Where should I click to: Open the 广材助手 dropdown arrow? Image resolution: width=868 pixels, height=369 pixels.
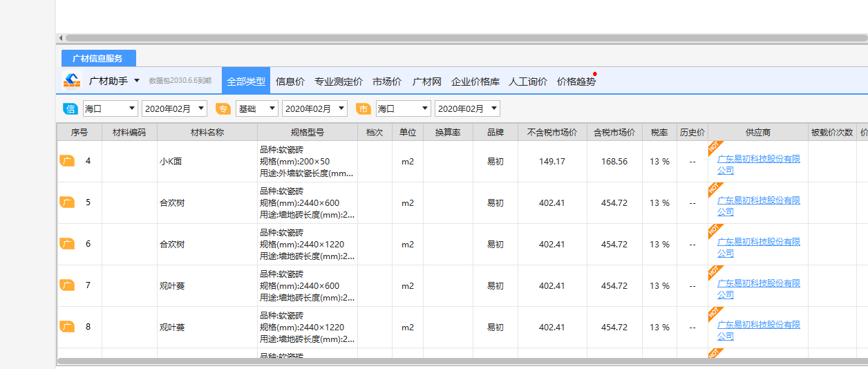(137, 81)
